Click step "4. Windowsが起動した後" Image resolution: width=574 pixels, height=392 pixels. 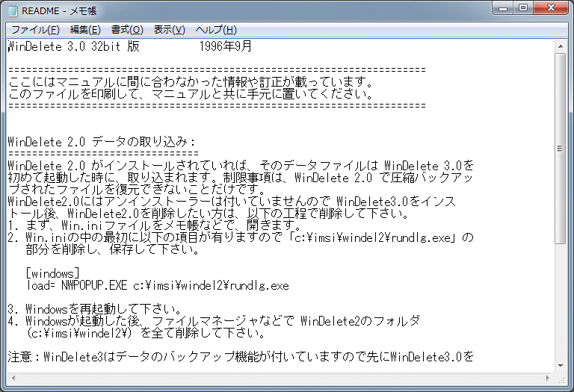[x=214, y=321]
